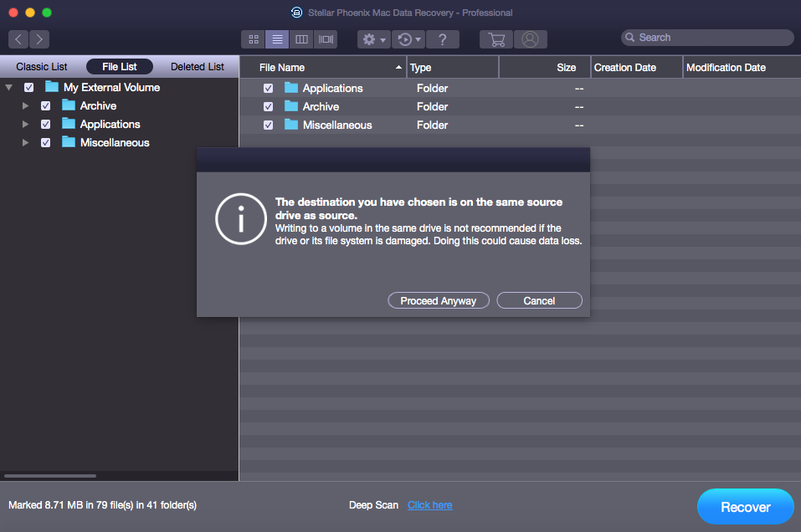801x532 pixels.
Task: Switch to column view mode
Action: [x=301, y=39]
